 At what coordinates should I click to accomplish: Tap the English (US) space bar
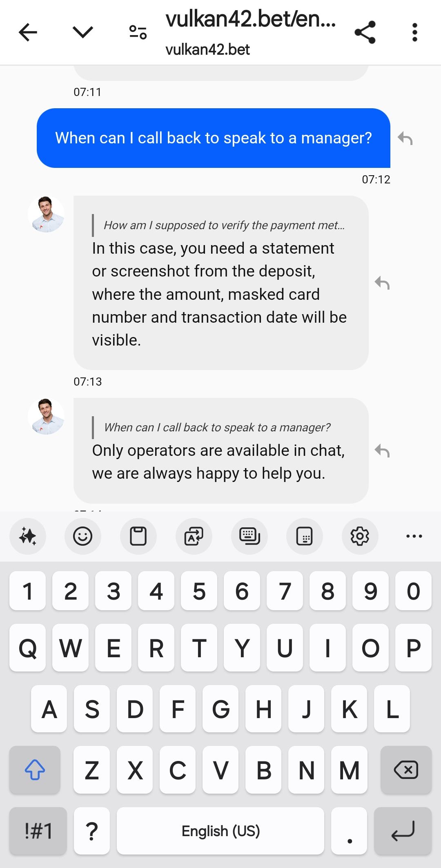pos(220,831)
